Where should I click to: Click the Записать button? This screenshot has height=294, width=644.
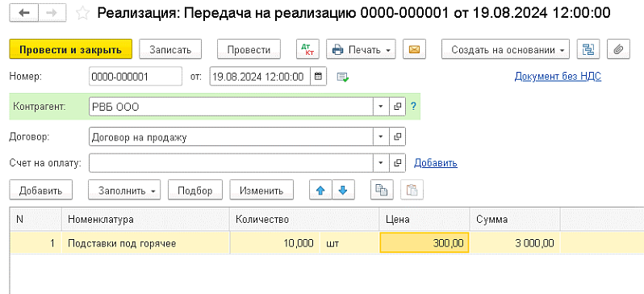click(170, 50)
